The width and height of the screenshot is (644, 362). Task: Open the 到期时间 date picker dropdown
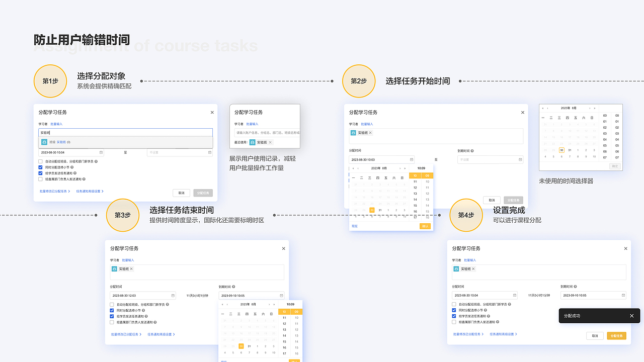click(490, 159)
